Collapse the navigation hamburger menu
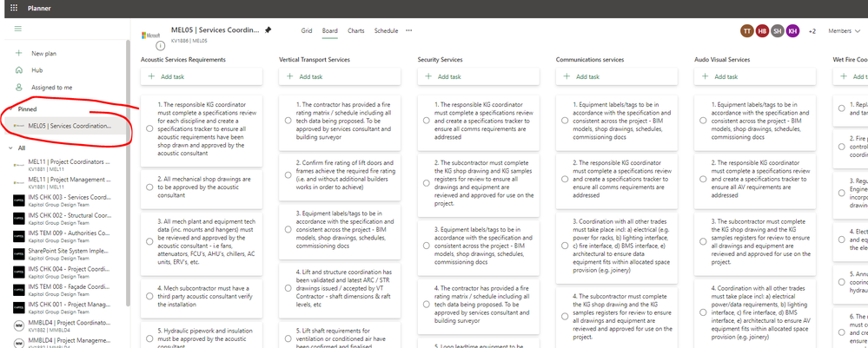The image size is (868, 348). [x=17, y=29]
